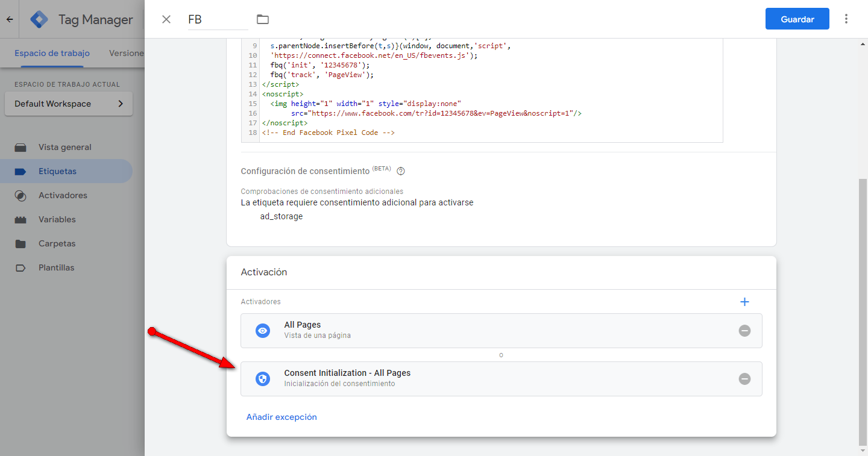Image resolution: width=868 pixels, height=456 pixels.
Task: Expand the Default Workspace selector
Action: [x=68, y=104]
